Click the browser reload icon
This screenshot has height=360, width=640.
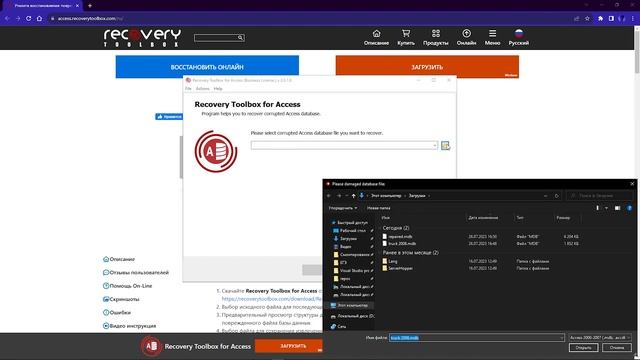28,18
